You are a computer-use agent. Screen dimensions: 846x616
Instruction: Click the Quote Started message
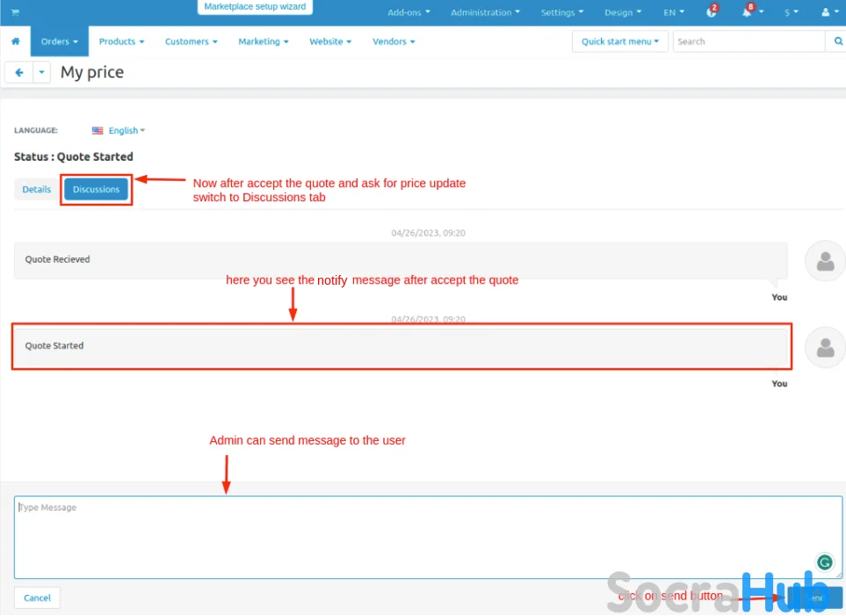point(401,346)
